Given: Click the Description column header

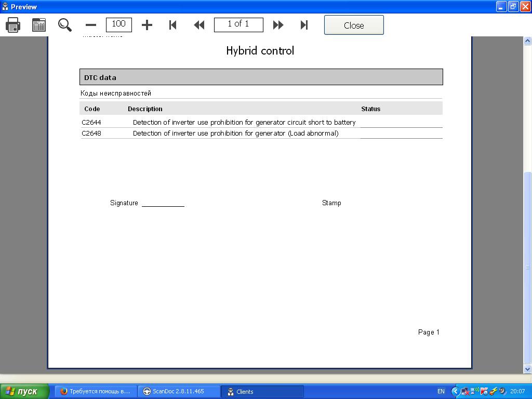Looking at the screenshot, I should click(145, 109).
